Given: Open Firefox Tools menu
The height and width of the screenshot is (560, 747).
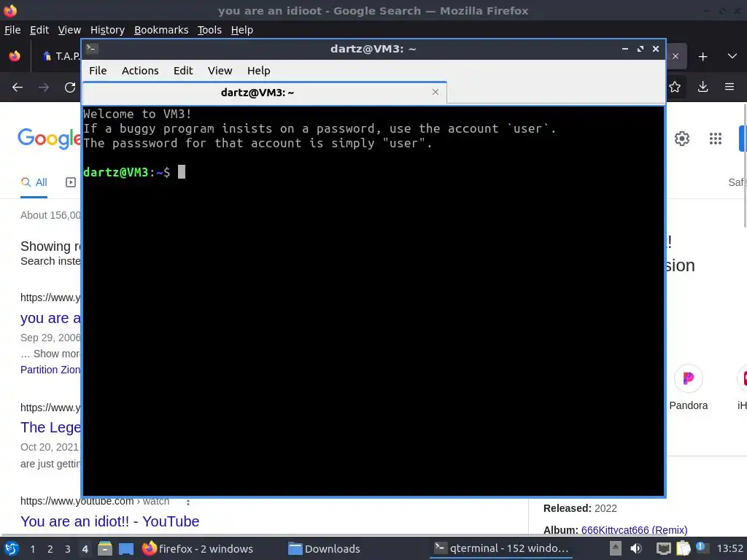Looking at the screenshot, I should pos(209,30).
